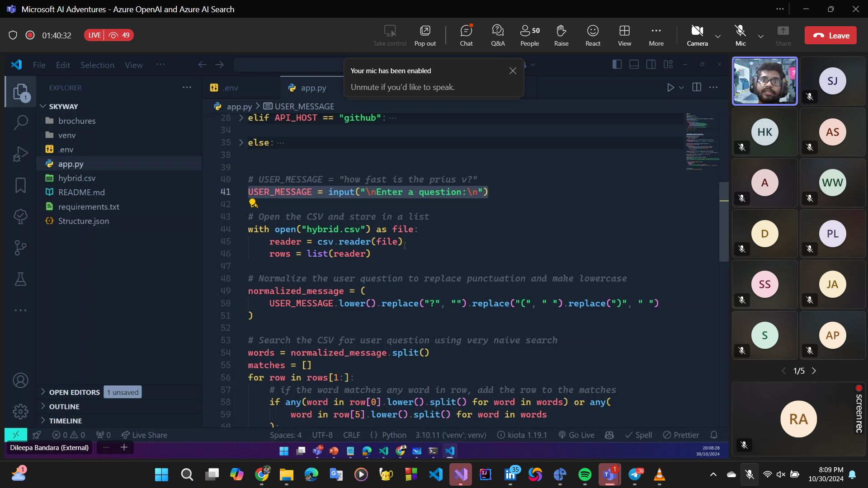The width and height of the screenshot is (868, 488).
Task: Open the Manage gear menu
Action: 20,412
